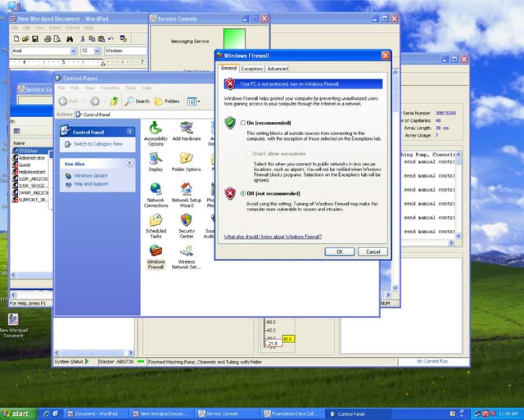
Task: Click Cancel in the Windows Firewall dialog
Action: pos(373,251)
